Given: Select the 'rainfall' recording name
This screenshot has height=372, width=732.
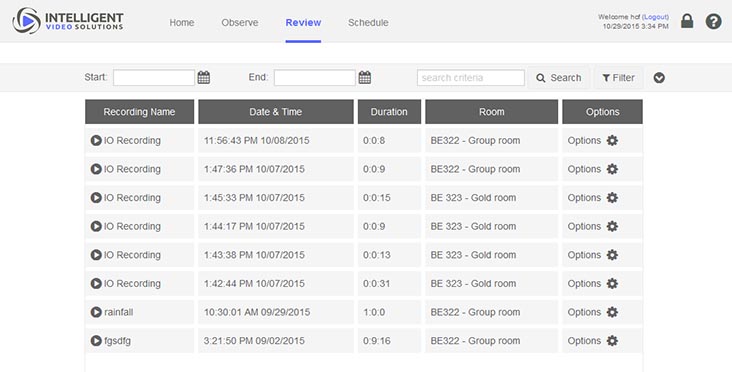Looking at the screenshot, I should click(119, 312).
